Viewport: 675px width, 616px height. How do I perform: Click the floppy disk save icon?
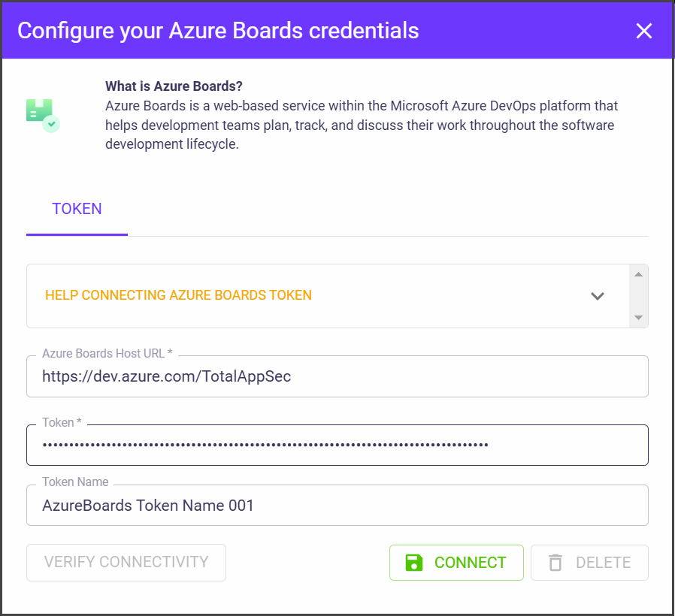(414, 563)
